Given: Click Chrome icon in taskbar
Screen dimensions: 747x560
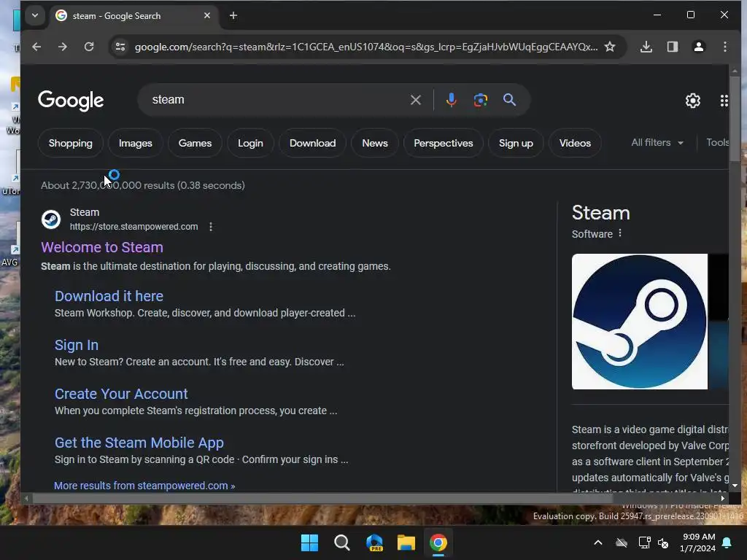Looking at the screenshot, I should (x=438, y=542).
